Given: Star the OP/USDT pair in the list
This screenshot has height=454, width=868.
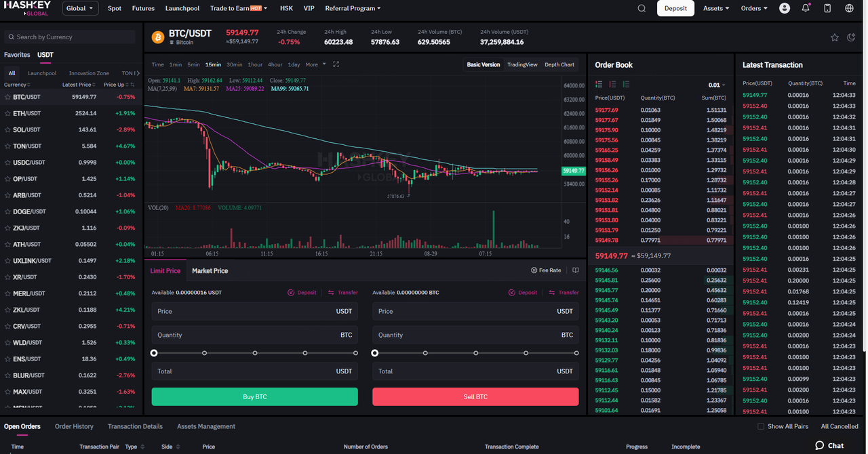Looking at the screenshot, I should (8, 179).
